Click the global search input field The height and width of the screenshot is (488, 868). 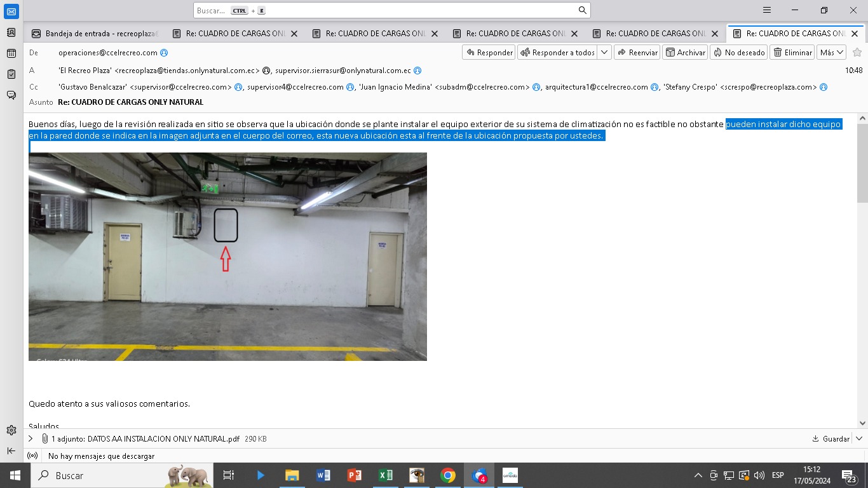point(391,10)
